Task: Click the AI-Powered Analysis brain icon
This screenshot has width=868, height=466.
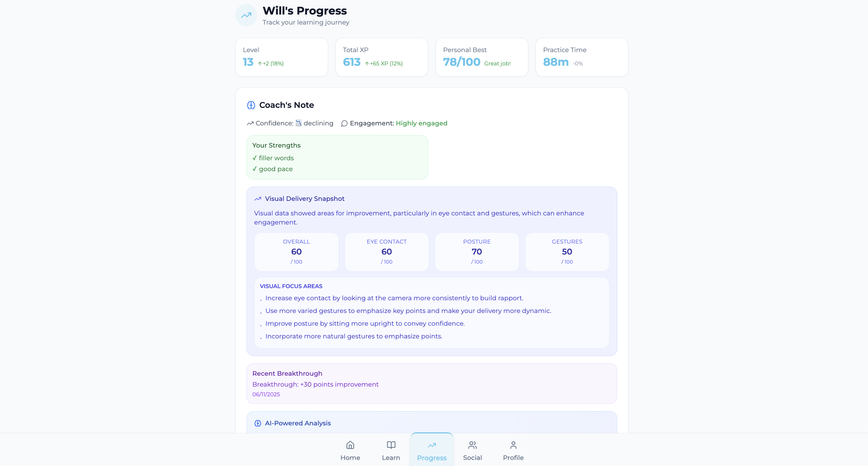Action: [258, 423]
